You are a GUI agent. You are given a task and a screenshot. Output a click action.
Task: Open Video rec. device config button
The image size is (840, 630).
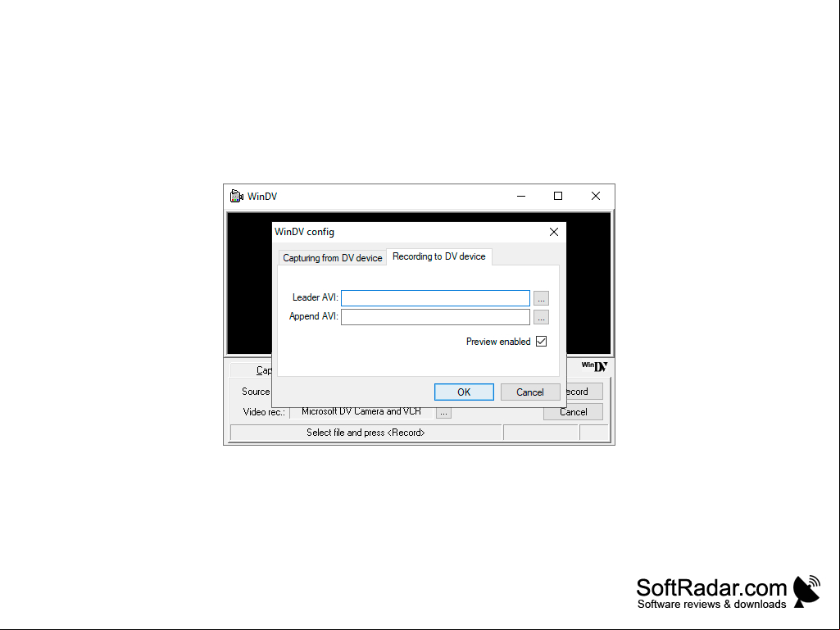(x=443, y=412)
